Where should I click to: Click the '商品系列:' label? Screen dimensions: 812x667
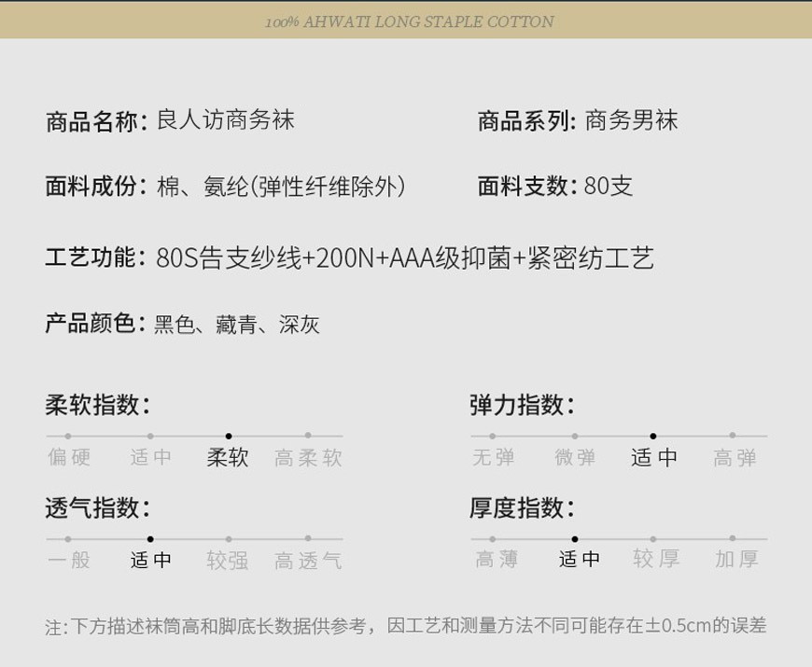click(526, 121)
